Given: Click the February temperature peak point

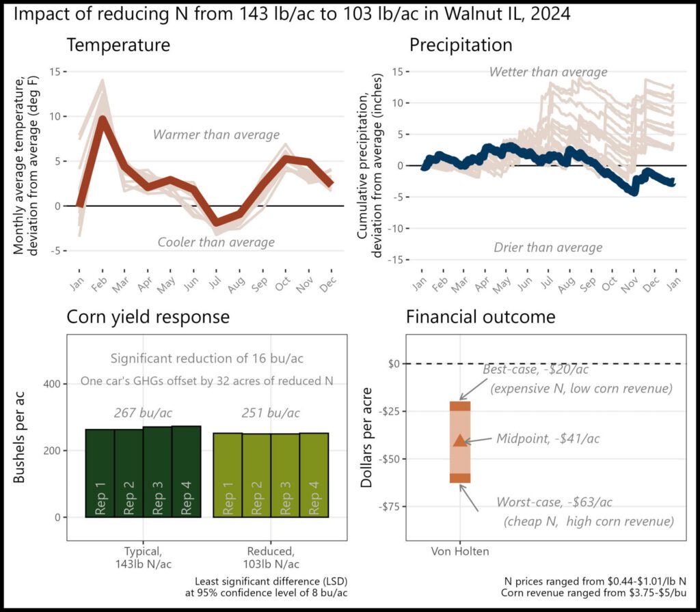Looking at the screenshot, I should click(x=103, y=119).
